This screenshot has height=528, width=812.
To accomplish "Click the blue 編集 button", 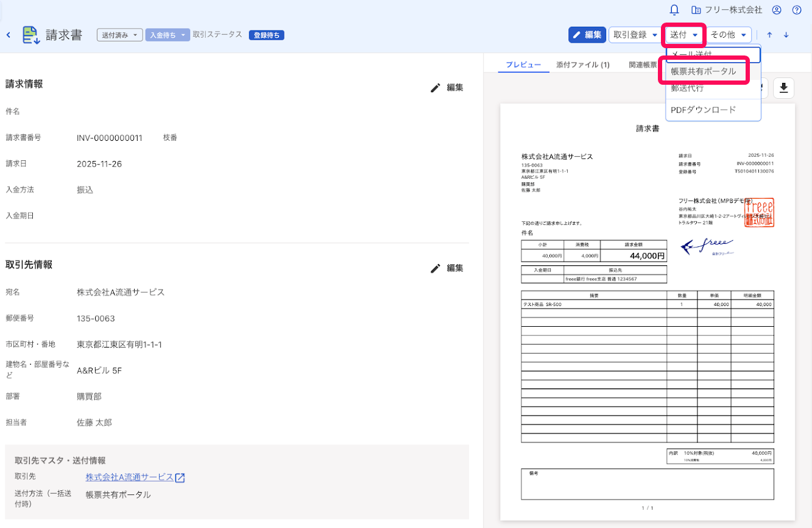I will (587, 35).
